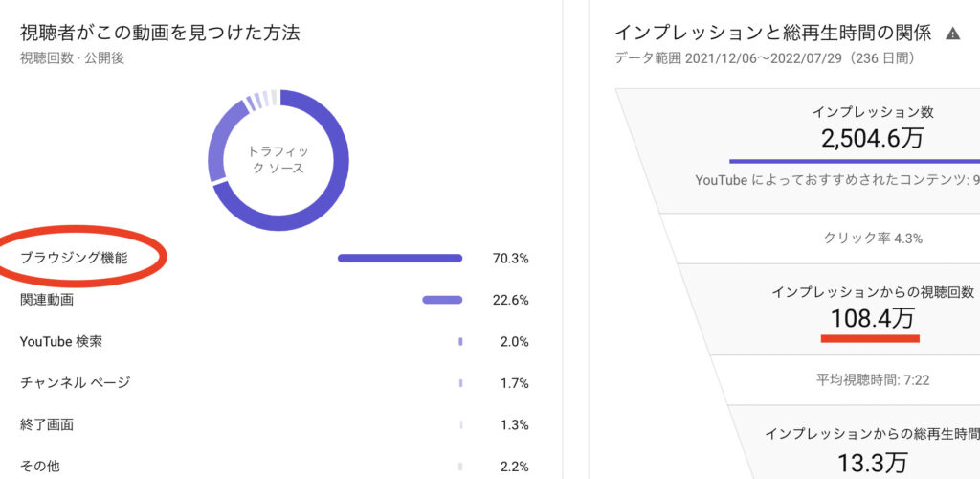
Task: Click the トラフィック ソース donut chart center
Action: (278, 160)
